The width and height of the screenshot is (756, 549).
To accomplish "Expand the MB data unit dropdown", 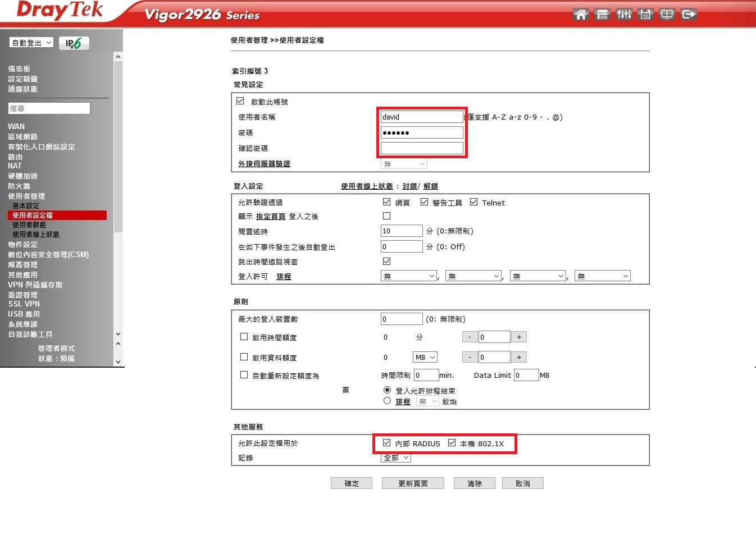I will click(425, 357).
